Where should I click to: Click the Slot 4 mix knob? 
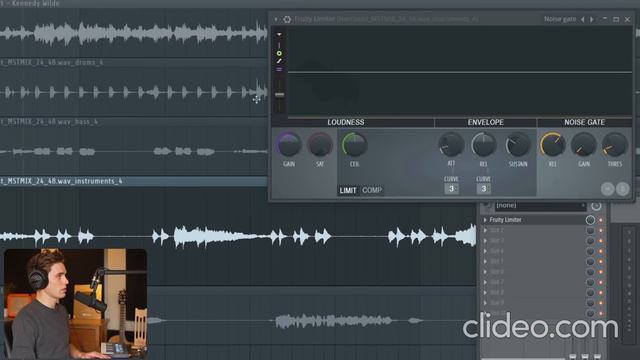click(590, 251)
